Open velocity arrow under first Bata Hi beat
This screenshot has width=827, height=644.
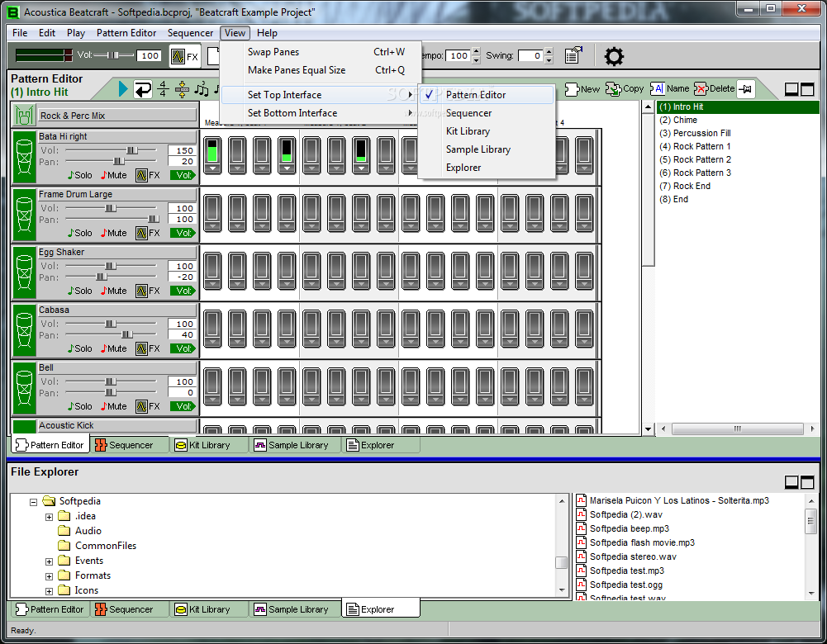pos(212,168)
